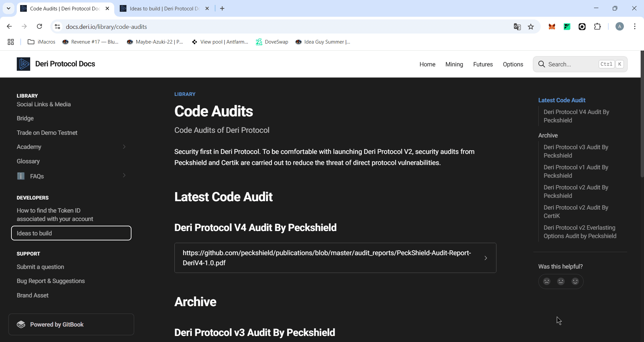Open the DoveSwap bookmark

click(272, 42)
